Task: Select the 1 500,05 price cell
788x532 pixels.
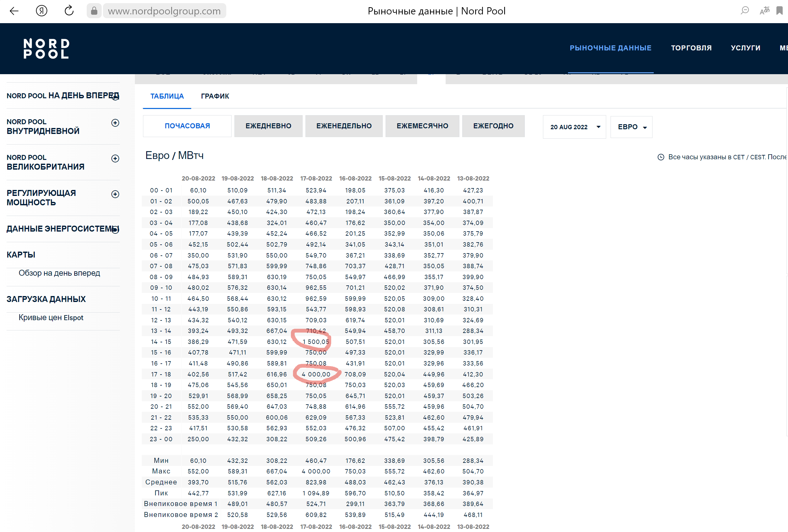Action: point(316,342)
